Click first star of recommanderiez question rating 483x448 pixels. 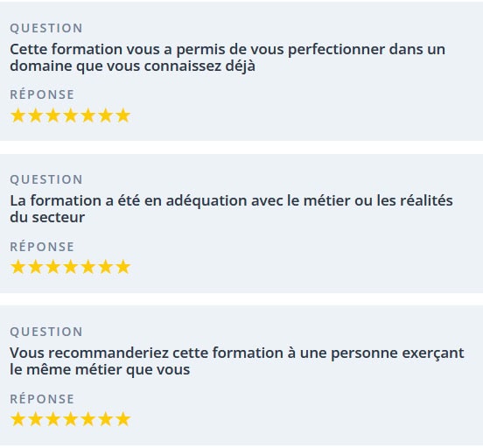coord(17,419)
